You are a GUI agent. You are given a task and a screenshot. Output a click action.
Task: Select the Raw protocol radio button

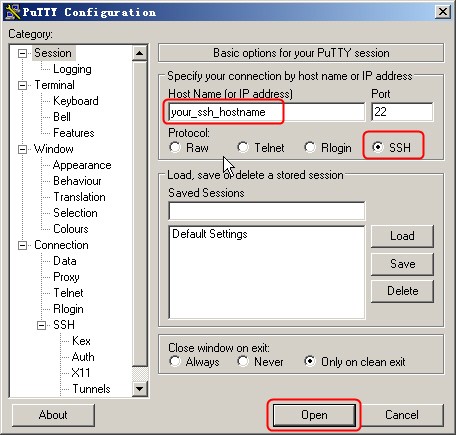pyautogui.click(x=175, y=147)
